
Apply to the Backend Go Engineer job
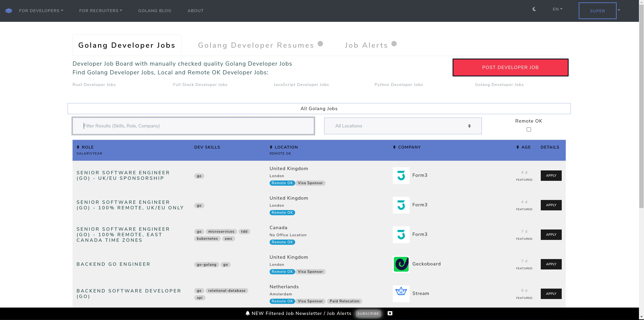pyautogui.click(x=551, y=264)
